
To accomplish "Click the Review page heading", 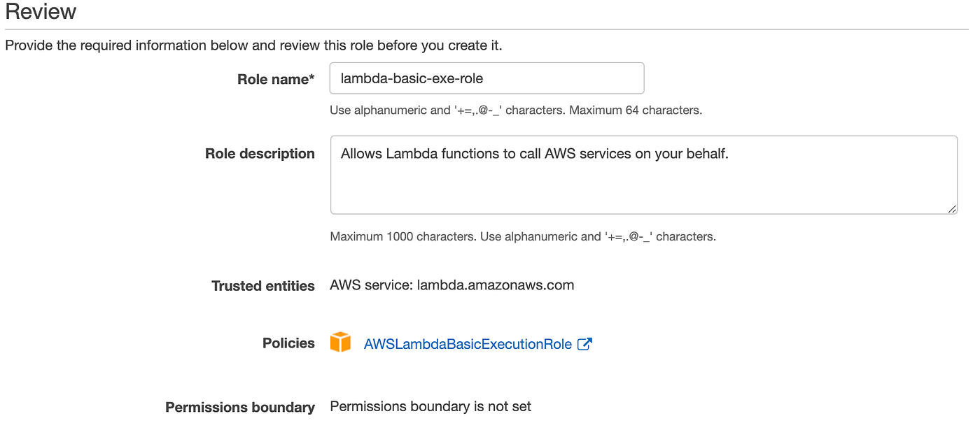I will 41,12.
